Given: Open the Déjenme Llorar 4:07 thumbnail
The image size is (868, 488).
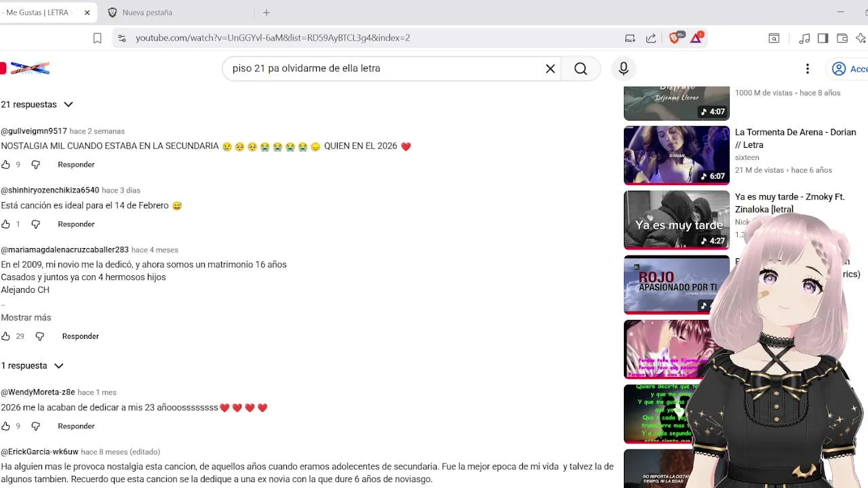Looking at the screenshot, I should click(x=677, y=103).
